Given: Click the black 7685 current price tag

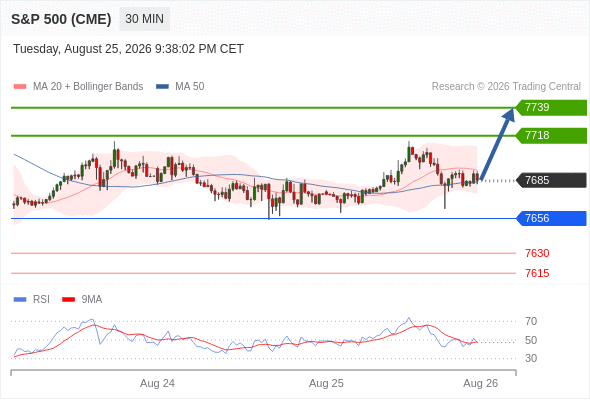Looking at the screenshot, I should (x=551, y=180).
